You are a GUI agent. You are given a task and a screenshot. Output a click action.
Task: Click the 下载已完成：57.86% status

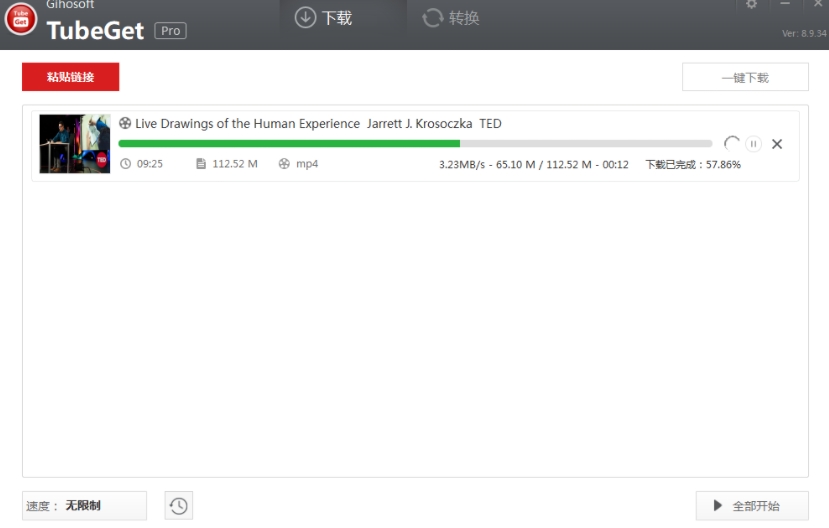[x=693, y=165]
